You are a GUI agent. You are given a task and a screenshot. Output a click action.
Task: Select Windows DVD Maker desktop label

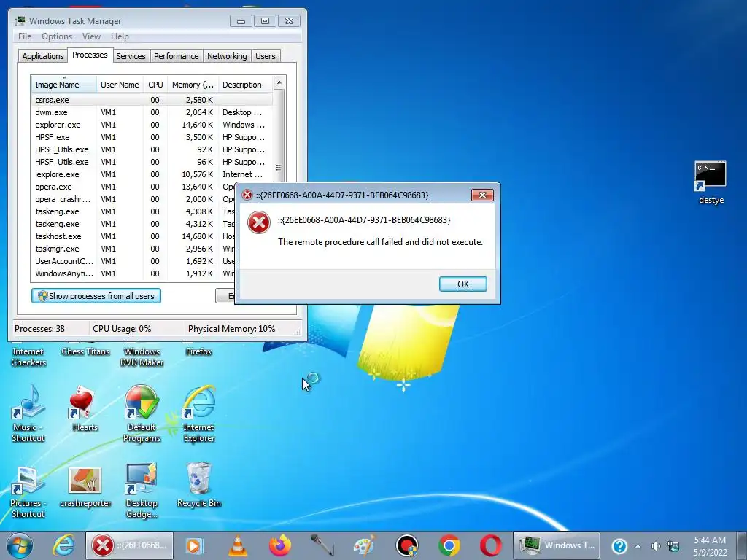pyautogui.click(x=142, y=357)
